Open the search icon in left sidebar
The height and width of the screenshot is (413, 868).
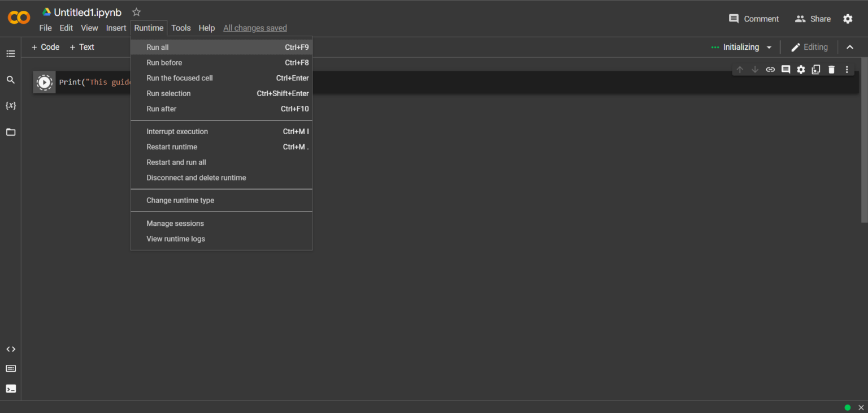pos(11,80)
